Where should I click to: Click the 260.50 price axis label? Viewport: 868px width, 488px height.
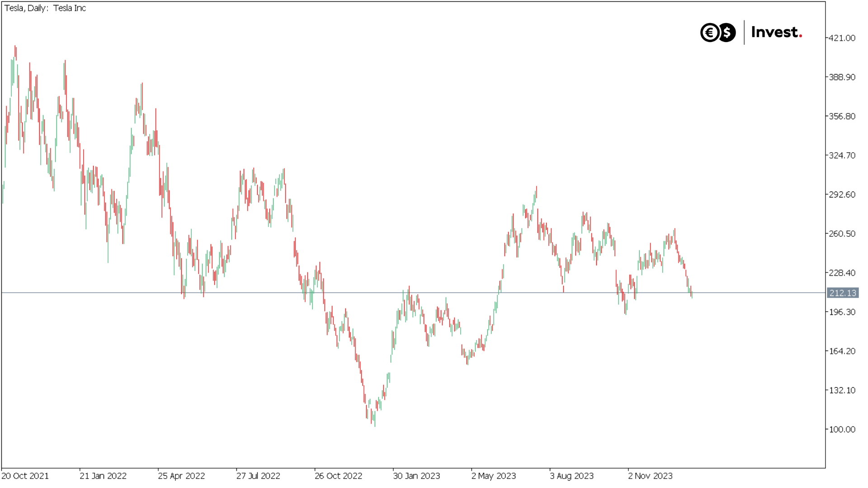click(x=842, y=234)
